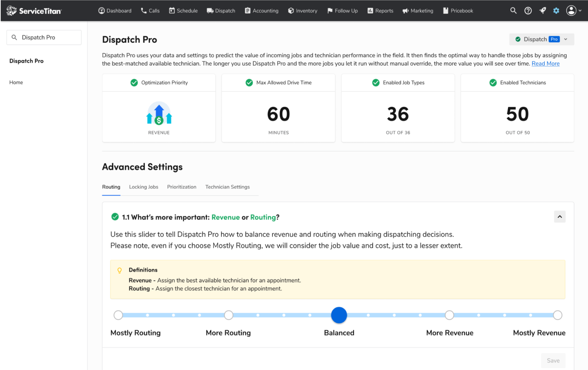
Task: Click the ServiceTitan logo
Action: [34, 11]
